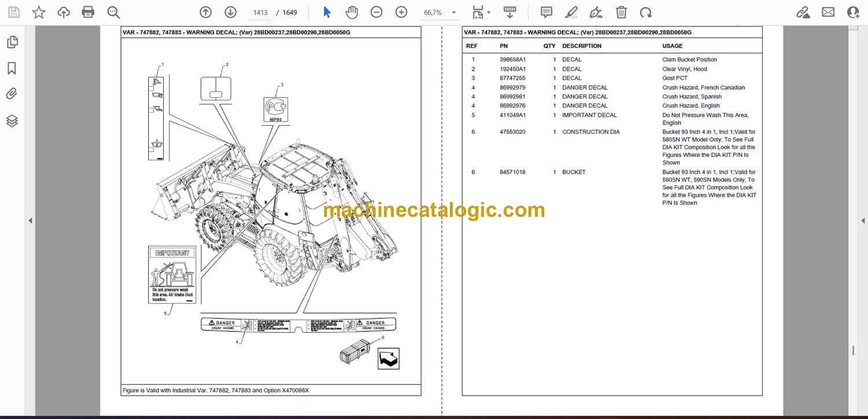Screen dimensions: 868x419
Task: Go to the previous page with up arrow
Action: point(205,12)
